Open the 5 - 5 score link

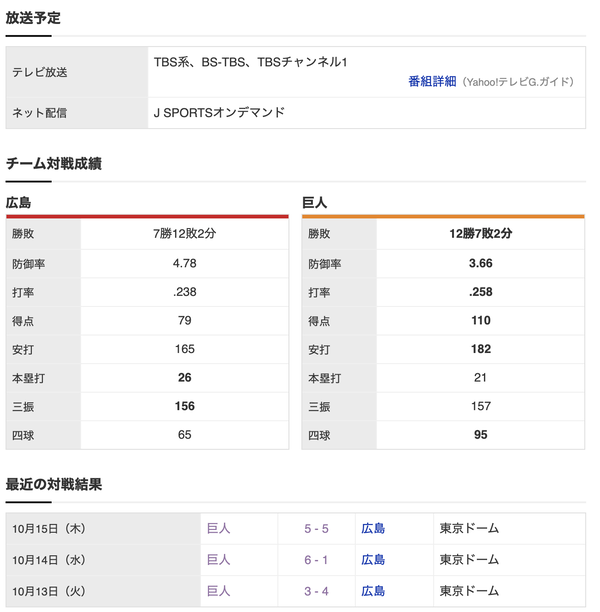[316, 528]
